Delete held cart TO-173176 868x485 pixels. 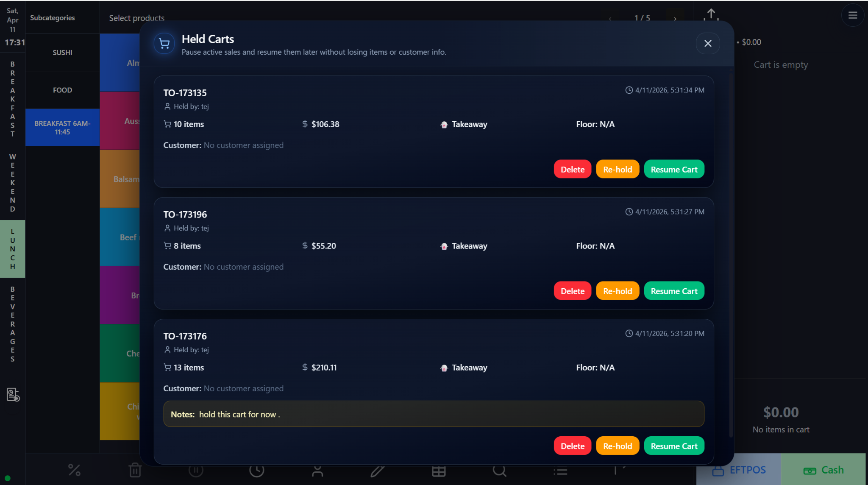click(573, 446)
